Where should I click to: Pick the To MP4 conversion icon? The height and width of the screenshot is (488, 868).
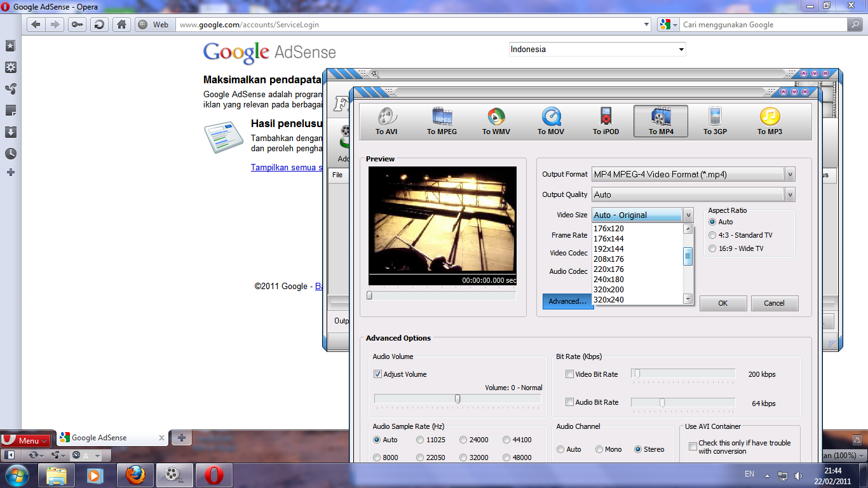(661, 121)
